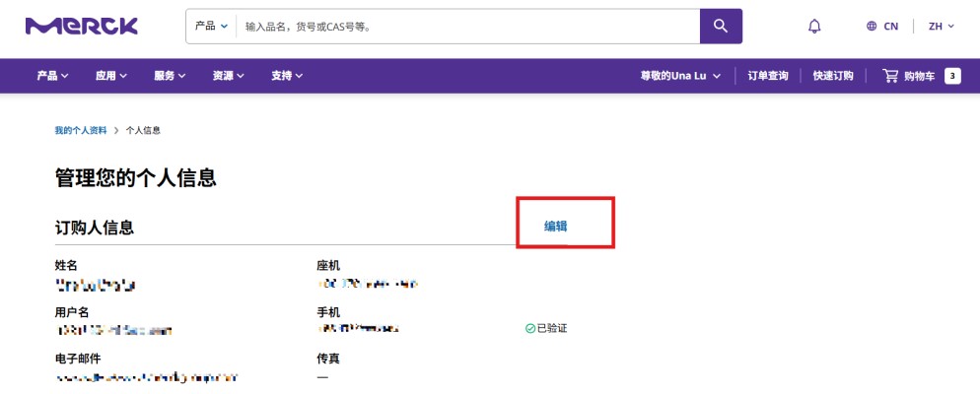Expand the 支持 navigation menu
The height and width of the screenshot is (394, 980).
tap(287, 76)
